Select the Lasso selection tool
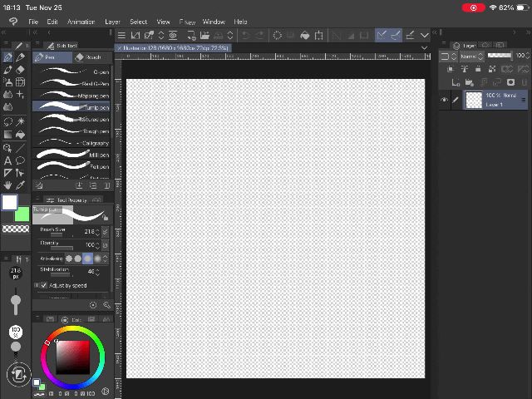 click(x=7, y=121)
